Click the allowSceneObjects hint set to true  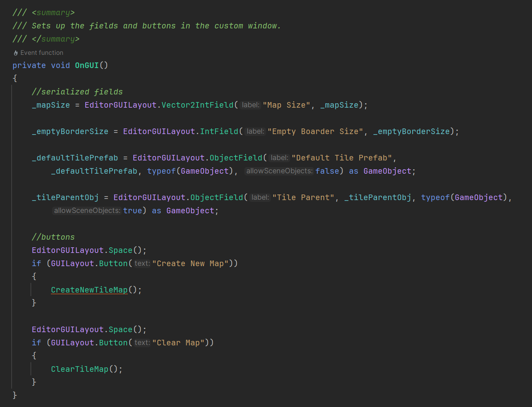point(87,211)
